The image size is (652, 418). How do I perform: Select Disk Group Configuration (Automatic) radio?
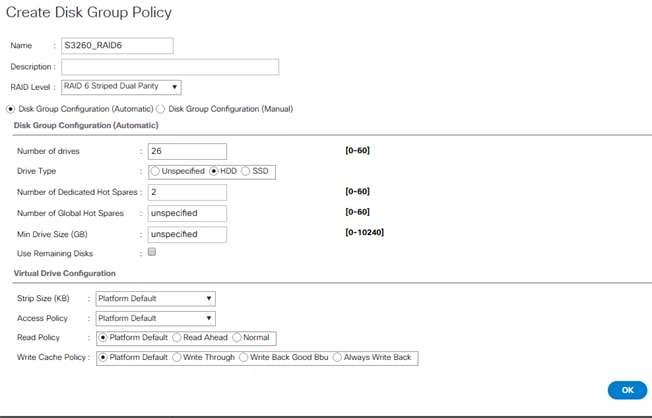pos(11,109)
